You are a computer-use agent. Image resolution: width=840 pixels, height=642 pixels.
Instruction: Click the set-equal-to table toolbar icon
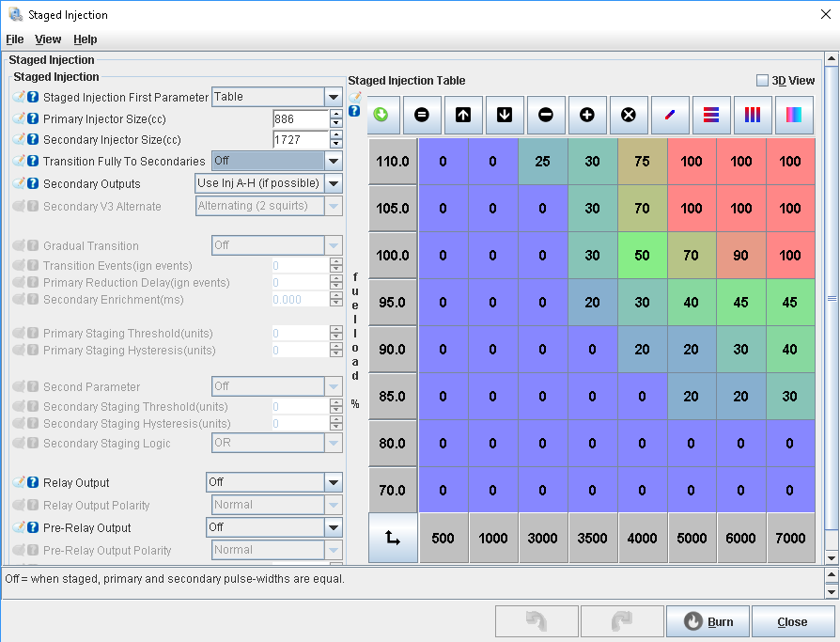(x=422, y=115)
